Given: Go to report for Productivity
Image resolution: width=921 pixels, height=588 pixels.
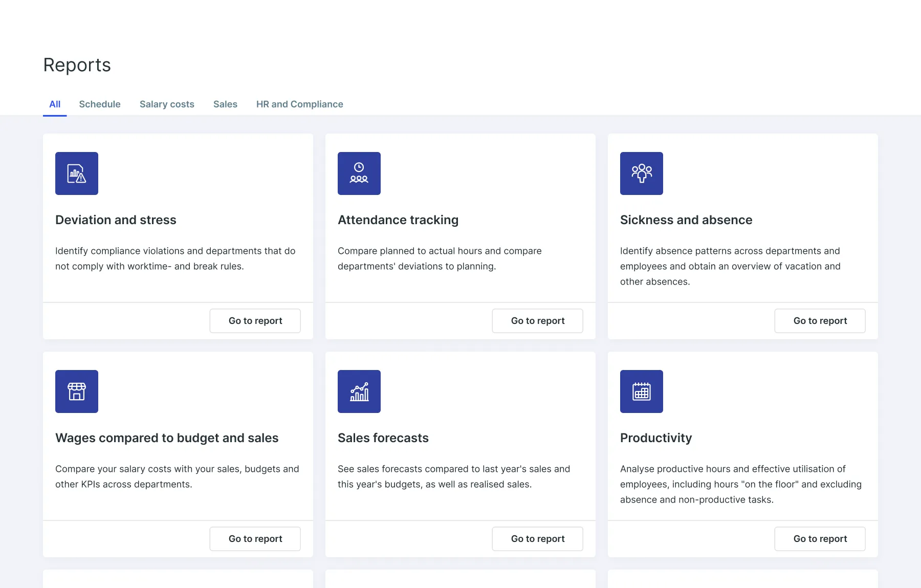Looking at the screenshot, I should click(820, 539).
